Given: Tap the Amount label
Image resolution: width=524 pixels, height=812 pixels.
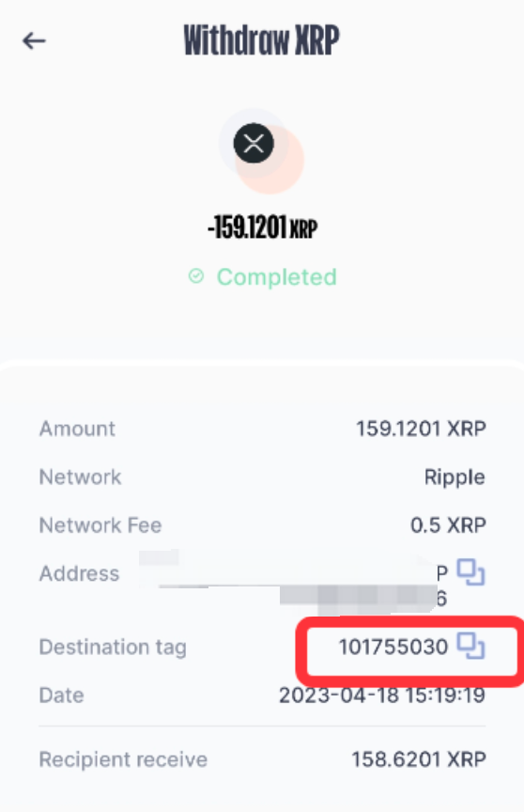Looking at the screenshot, I should pos(78,429).
